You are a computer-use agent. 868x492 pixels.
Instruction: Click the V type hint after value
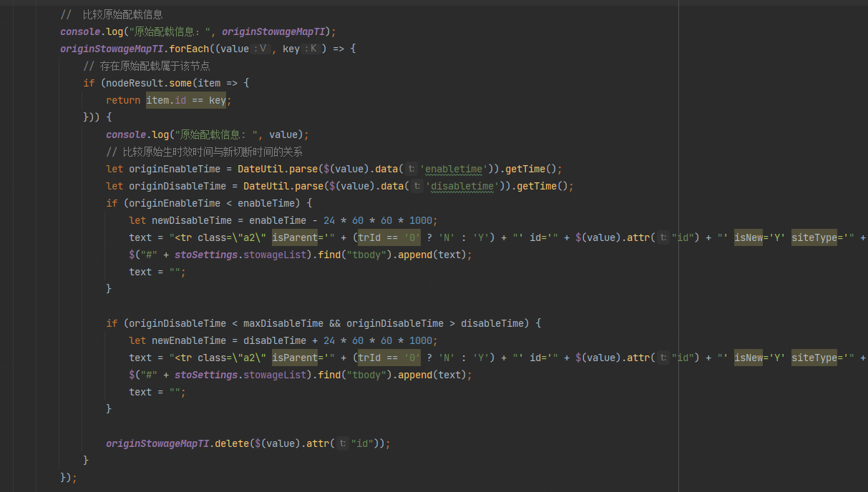pos(260,49)
